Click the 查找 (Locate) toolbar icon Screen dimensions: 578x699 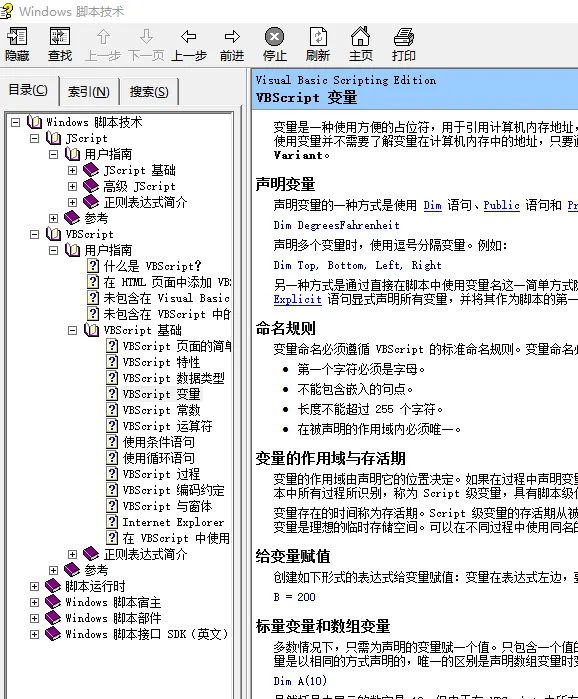[60, 36]
